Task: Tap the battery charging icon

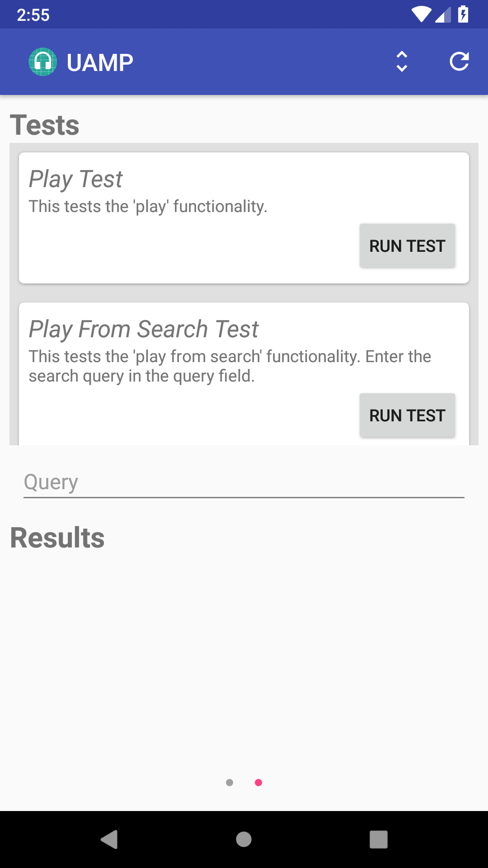Action: pyautogui.click(x=464, y=15)
